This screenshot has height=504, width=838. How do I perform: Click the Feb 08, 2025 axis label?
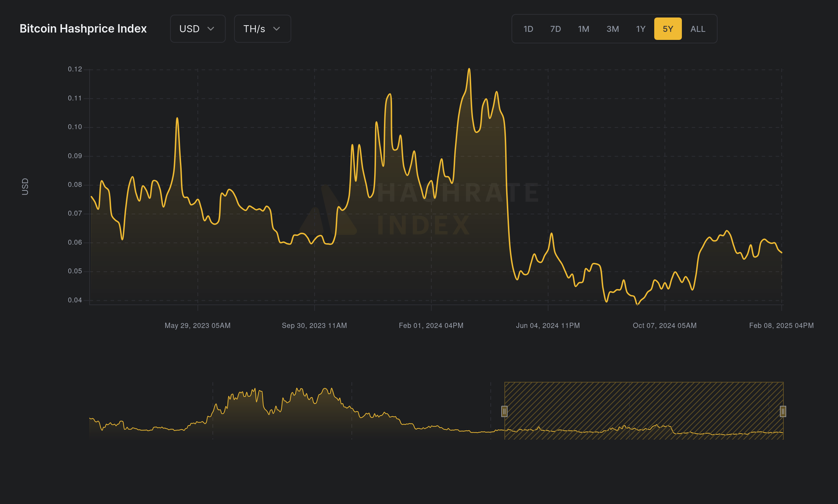(781, 325)
